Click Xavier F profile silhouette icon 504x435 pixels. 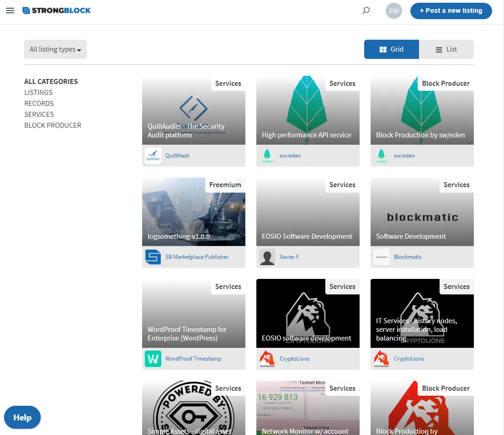pyautogui.click(x=267, y=257)
